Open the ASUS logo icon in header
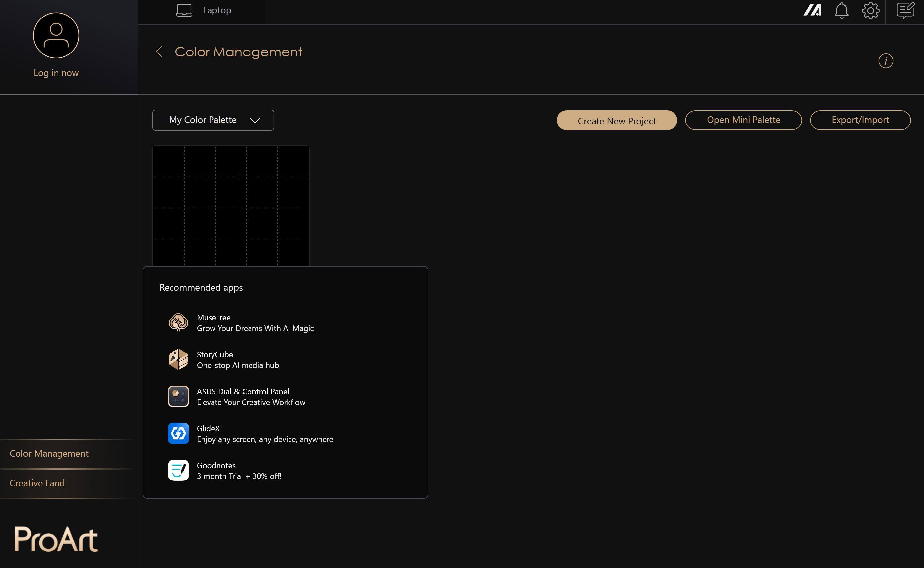Viewport: 924px width, 568px height. pos(812,10)
